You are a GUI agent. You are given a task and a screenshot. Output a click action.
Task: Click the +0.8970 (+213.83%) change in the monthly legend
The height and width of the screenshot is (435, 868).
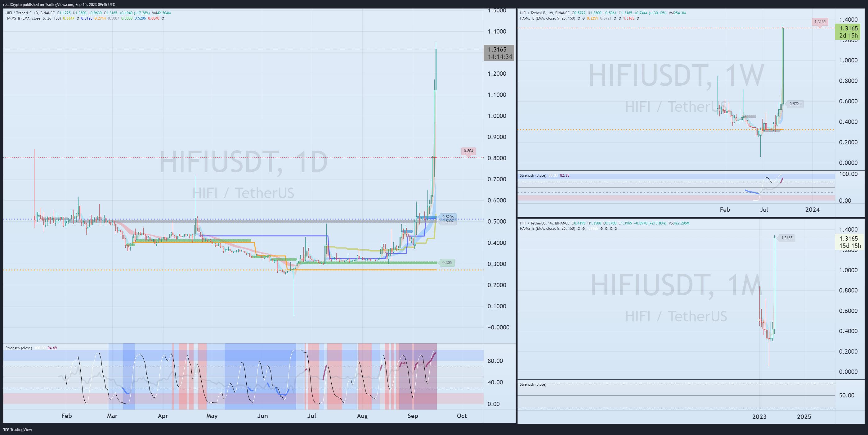click(650, 223)
